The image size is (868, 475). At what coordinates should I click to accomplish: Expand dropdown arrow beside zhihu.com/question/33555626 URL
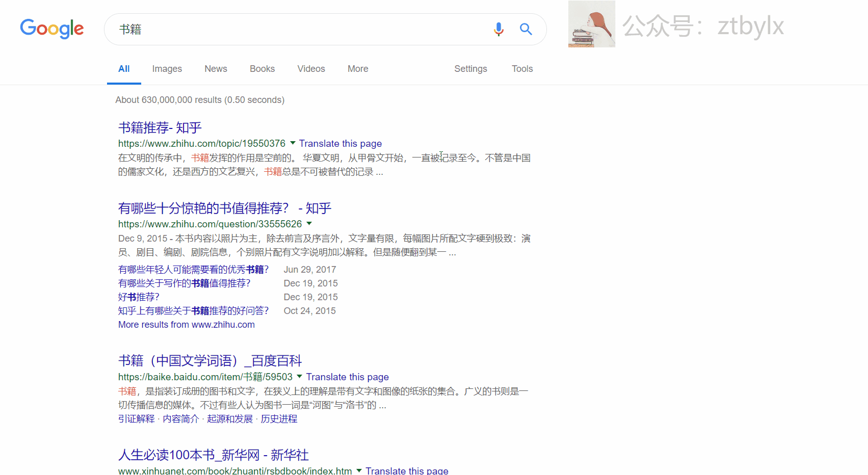pos(309,224)
